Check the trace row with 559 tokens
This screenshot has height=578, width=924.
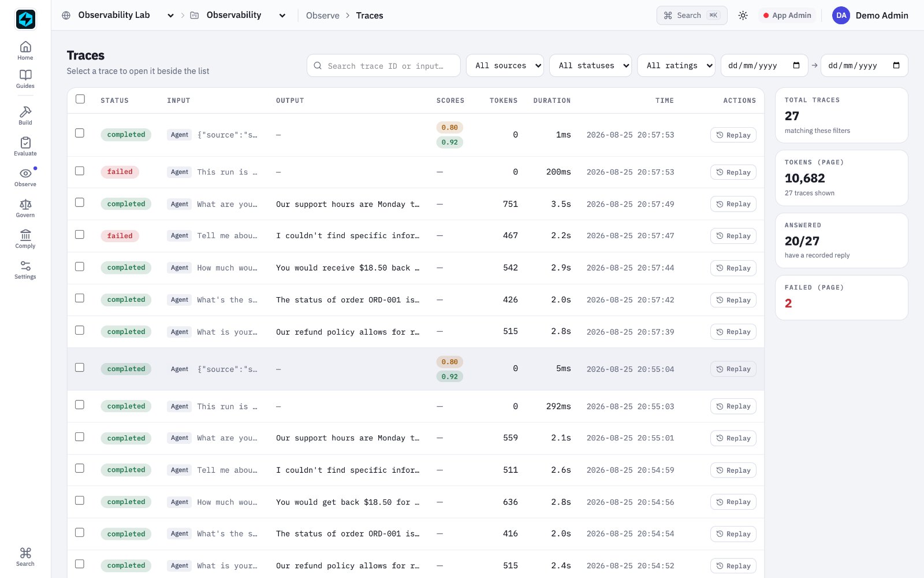pos(80,436)
